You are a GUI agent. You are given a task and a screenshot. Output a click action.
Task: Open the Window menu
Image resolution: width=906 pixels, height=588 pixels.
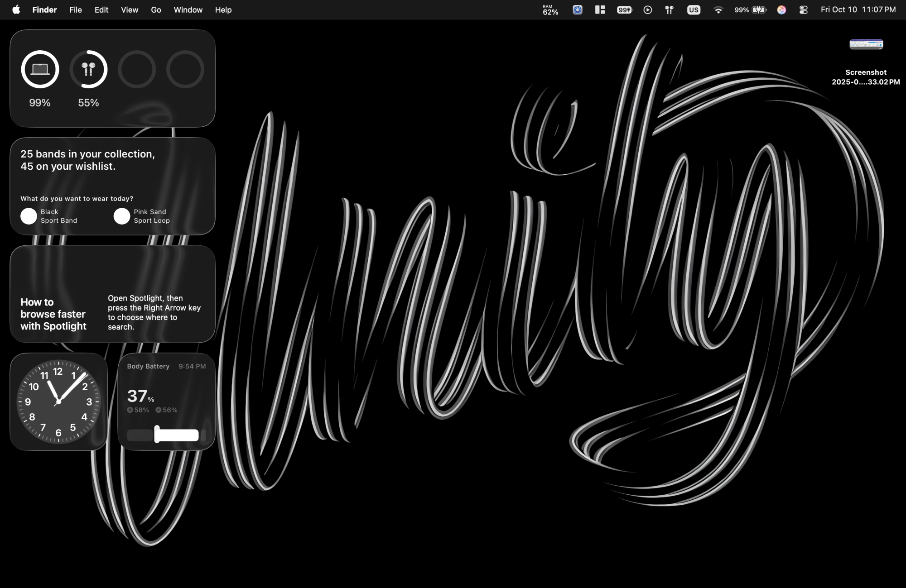[188, 10]
